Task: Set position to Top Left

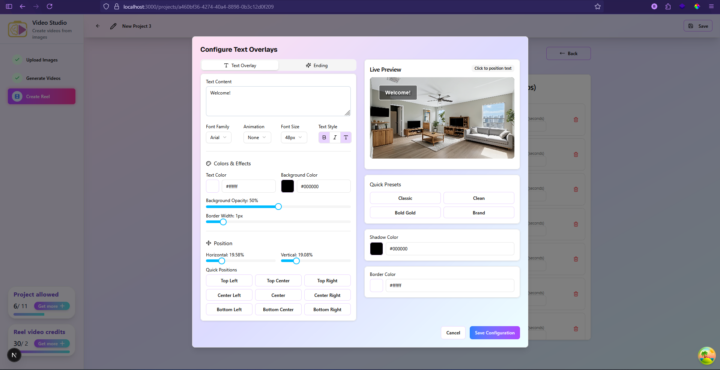Action: 229,280
